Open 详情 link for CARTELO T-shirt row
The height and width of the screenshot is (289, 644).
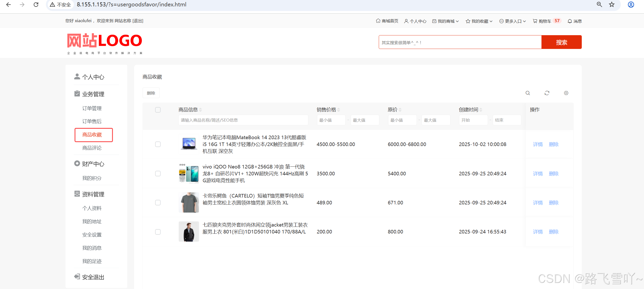point(538,203)
